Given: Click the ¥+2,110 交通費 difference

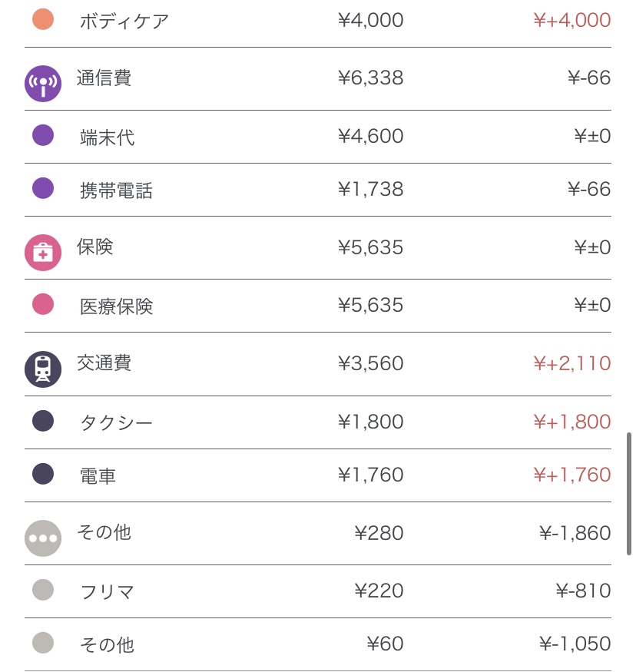Looking at the screenshot, I should 571,363.
